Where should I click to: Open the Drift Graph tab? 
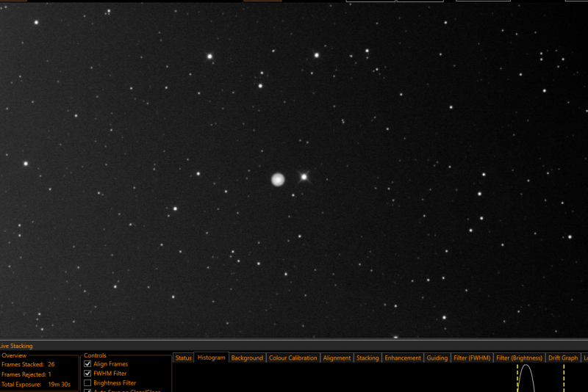click(x=563, y=358)
